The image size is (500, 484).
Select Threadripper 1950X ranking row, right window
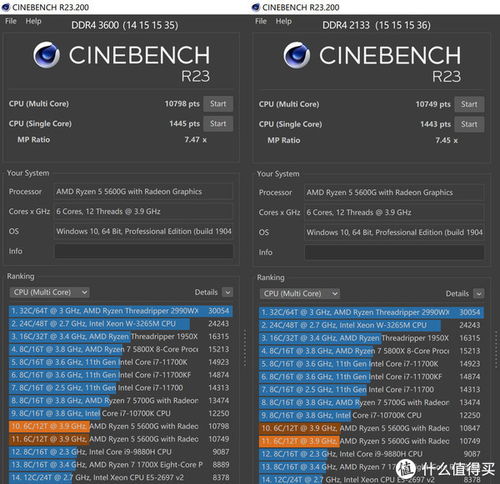371,338
